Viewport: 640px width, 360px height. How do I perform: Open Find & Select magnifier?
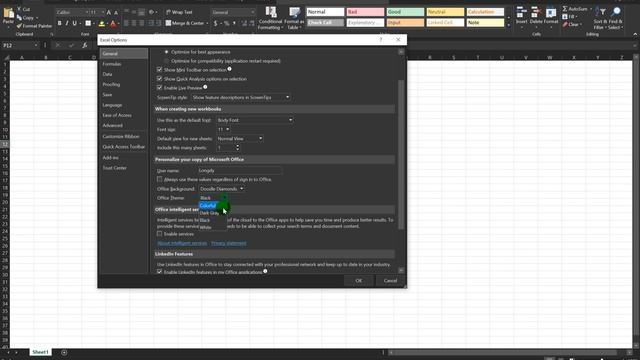point(616,18)
